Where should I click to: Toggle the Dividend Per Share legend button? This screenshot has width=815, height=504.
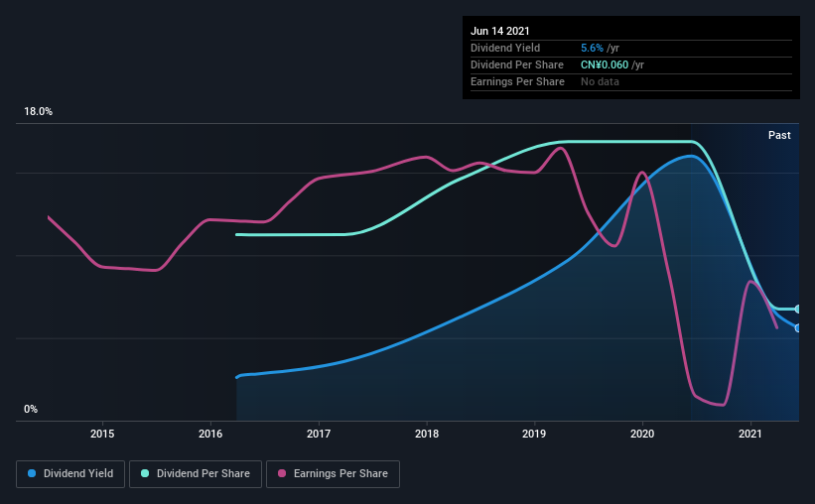coord(196,474)
